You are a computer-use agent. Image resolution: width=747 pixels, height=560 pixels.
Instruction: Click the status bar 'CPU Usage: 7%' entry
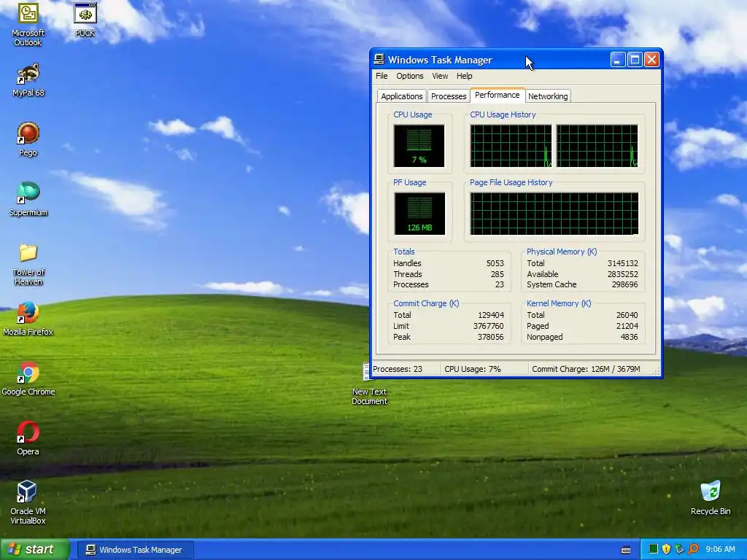point(484,369)
